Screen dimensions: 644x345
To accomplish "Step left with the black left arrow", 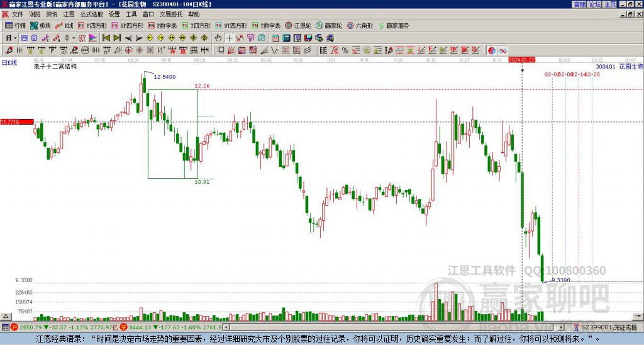I will [128, 38].
